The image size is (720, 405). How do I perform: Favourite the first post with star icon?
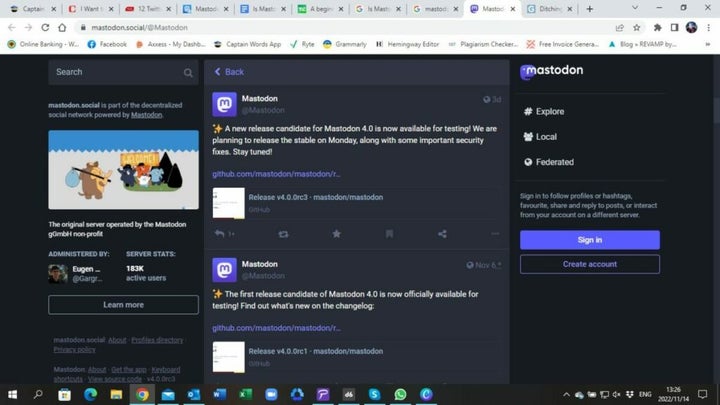click(336, 233)
